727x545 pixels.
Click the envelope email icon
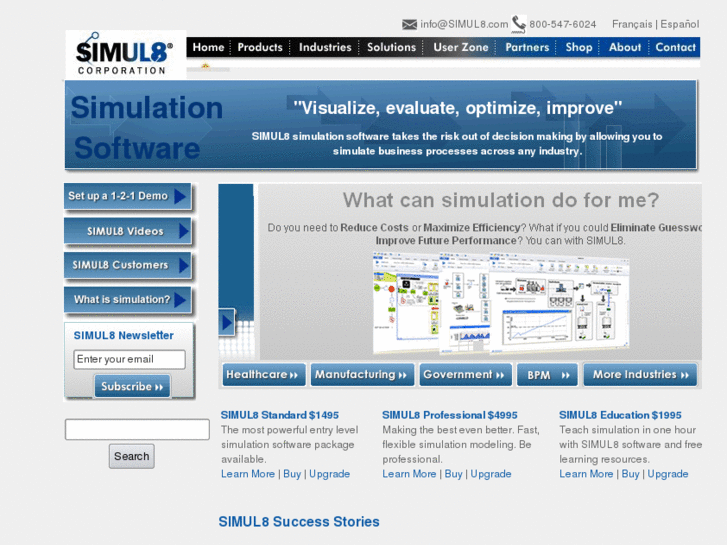point(409,24)
